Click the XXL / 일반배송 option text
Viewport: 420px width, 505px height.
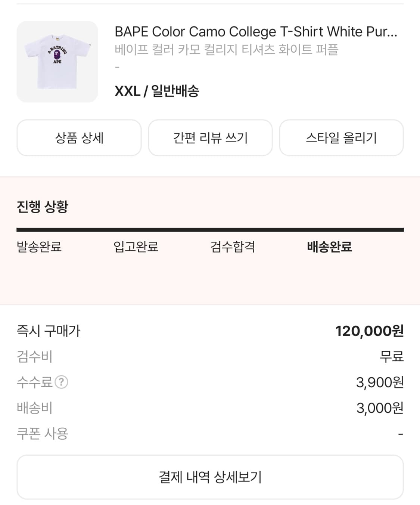(x=157, y=91)
